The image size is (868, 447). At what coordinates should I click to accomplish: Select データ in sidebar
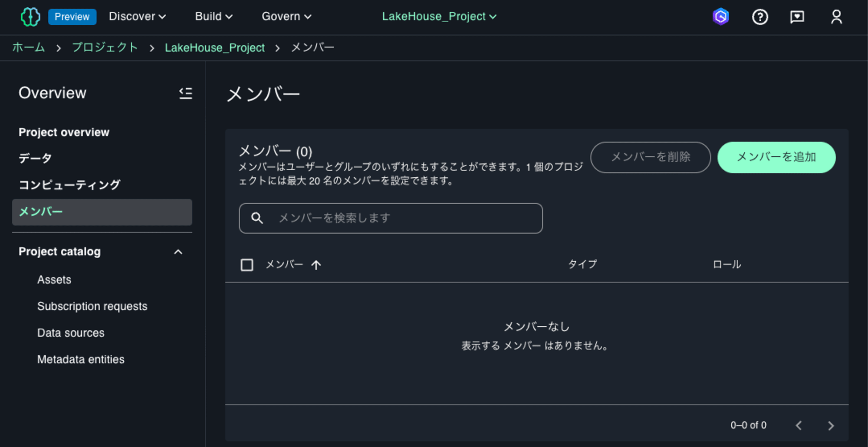tap(35, 159)
